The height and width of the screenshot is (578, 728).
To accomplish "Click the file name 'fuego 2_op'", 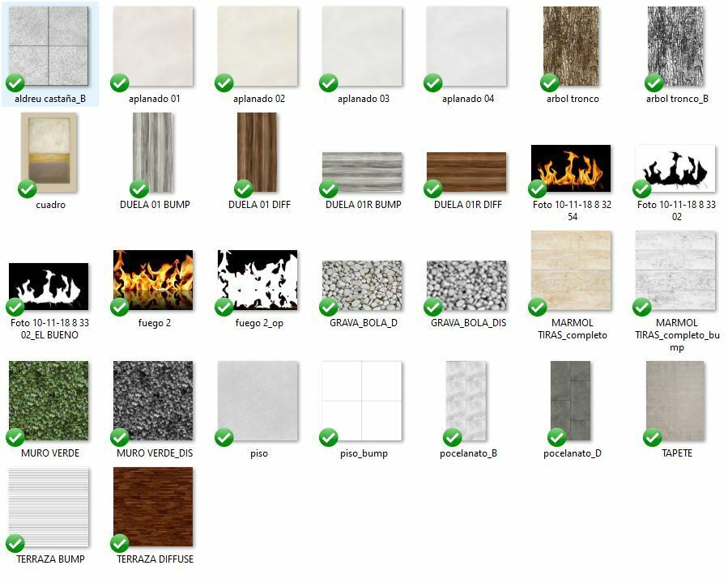I will click(259, 323).
